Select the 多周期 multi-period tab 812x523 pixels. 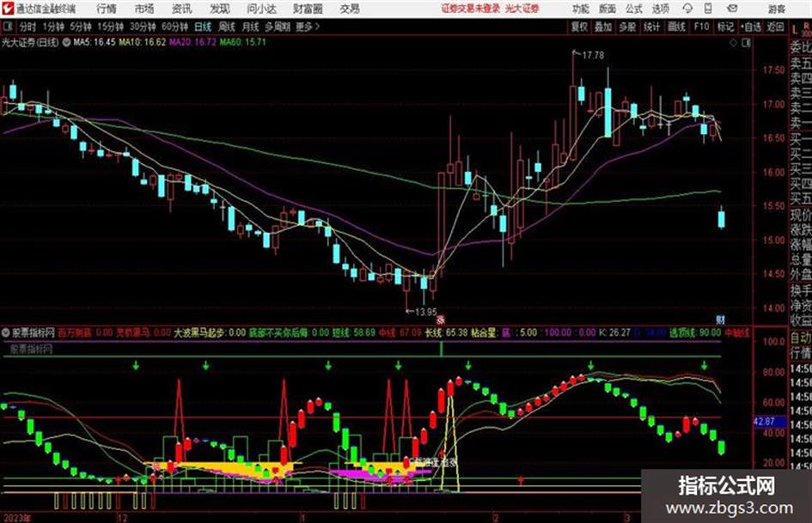(x=277, y=27)
